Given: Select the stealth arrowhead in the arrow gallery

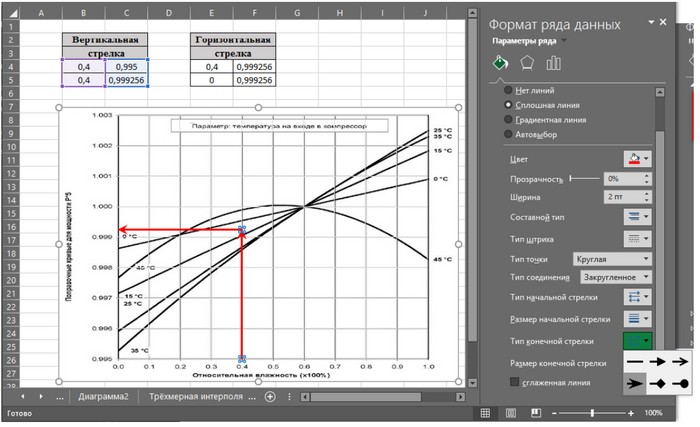Looking at the screenshot, I should 636,383.
